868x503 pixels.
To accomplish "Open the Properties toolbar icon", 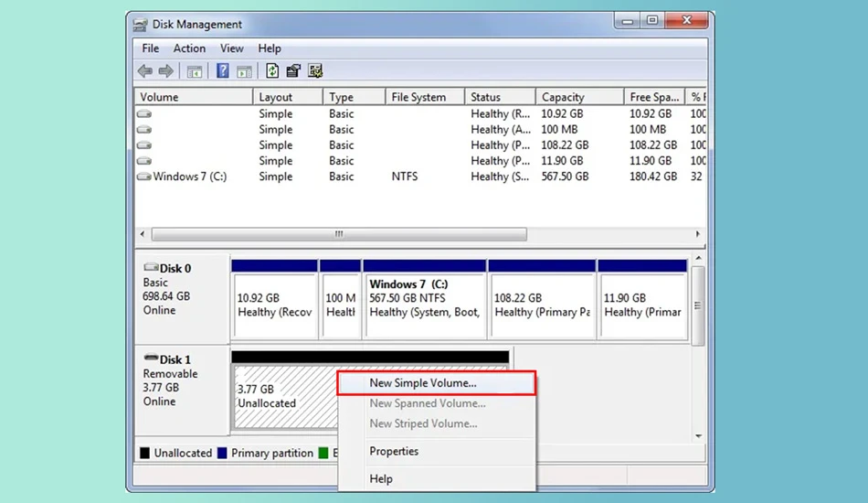I will pos(293,71).
